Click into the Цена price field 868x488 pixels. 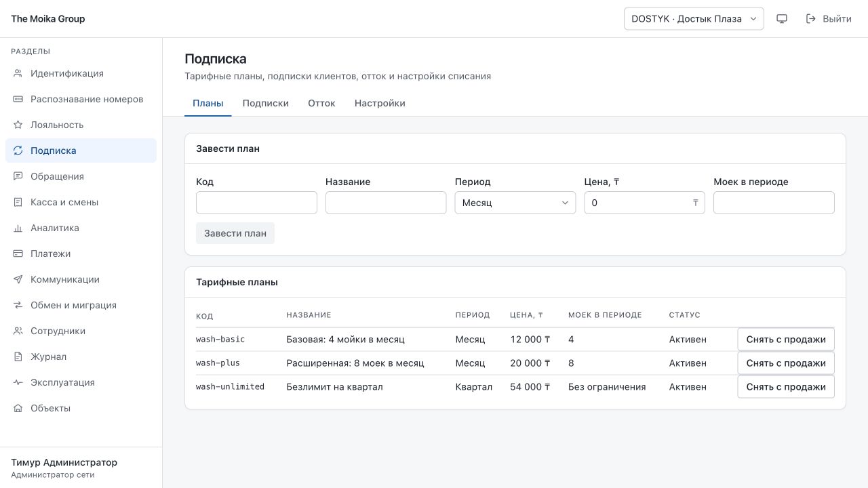click(x=645, y=203)
